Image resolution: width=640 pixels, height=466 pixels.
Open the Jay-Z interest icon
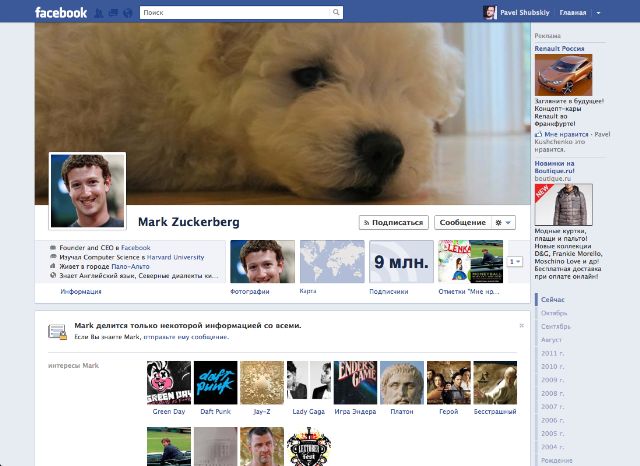(262, 382)
